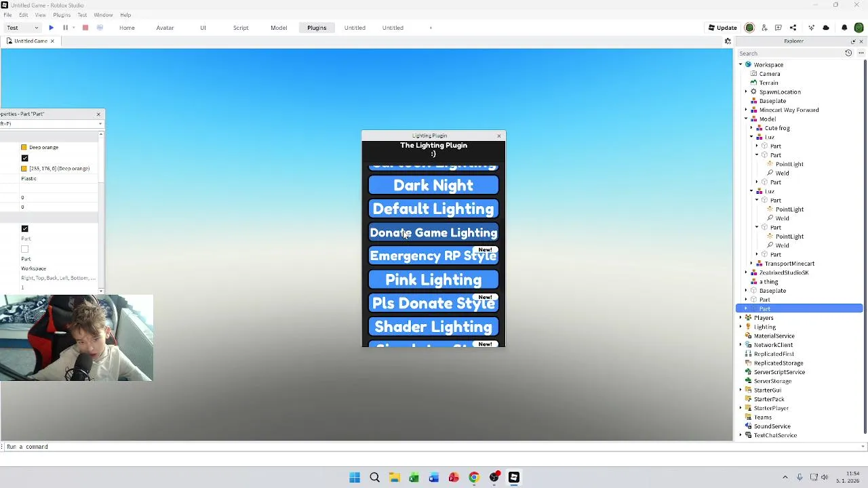Apply Emergency RP Style preset

point(433,256)
